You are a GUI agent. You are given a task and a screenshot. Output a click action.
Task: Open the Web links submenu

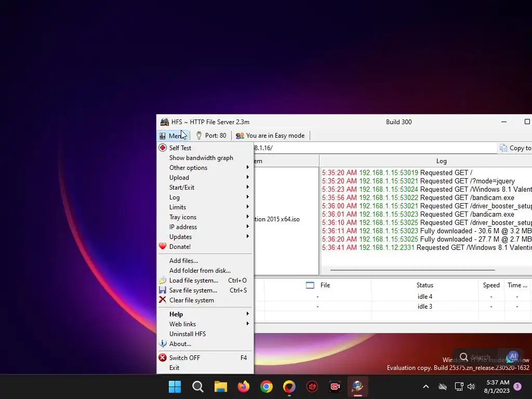coord(205,324)
